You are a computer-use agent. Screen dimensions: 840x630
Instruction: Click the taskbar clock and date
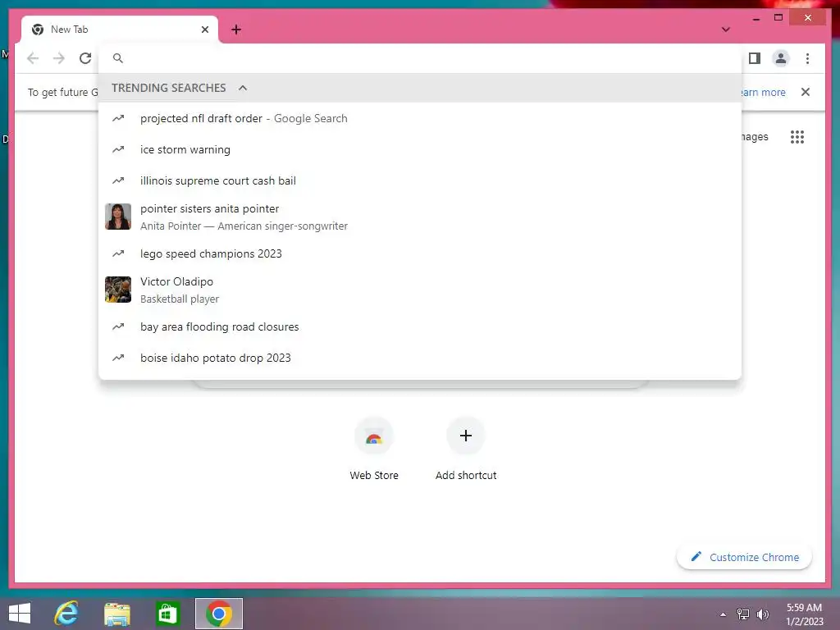click(804, 614)
